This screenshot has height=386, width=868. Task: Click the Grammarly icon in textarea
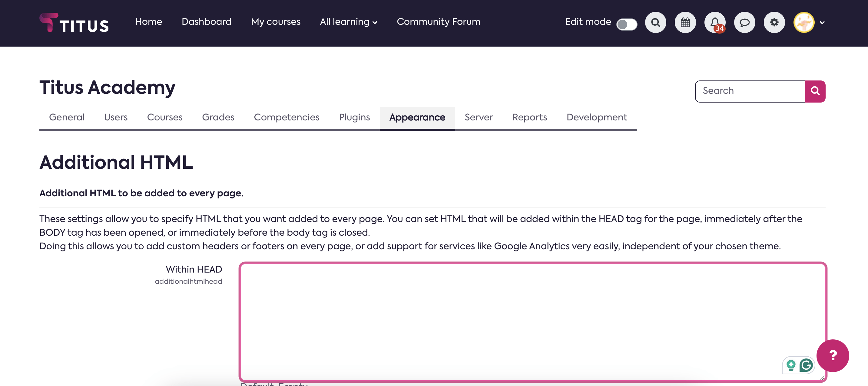tap(806, 365)
